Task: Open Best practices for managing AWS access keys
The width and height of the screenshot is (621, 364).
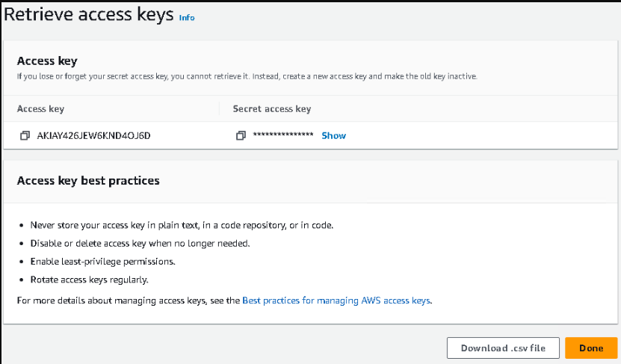Action: point(336,300)
